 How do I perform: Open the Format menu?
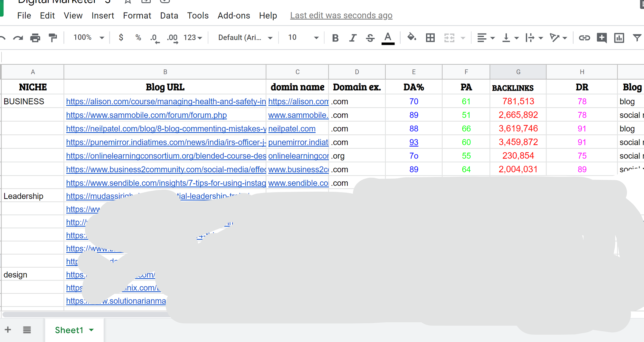[137, 15]
